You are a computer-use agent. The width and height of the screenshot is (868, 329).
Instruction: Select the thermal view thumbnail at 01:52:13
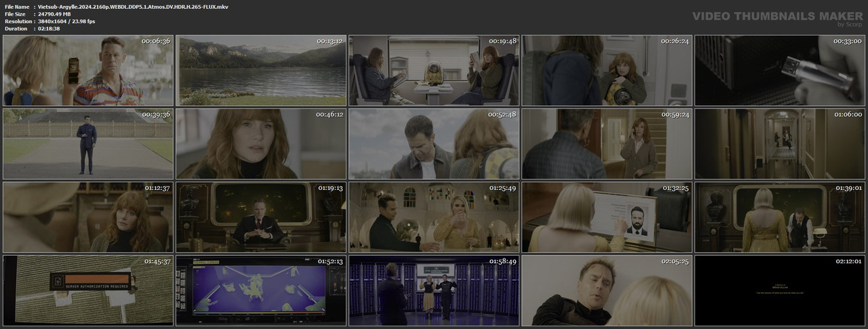click(261, 290)
